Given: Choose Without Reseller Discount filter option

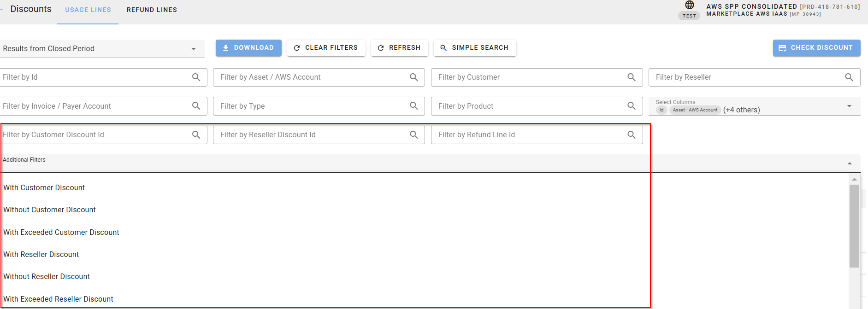Looking at the screenshot, I should tap(47, 277).
